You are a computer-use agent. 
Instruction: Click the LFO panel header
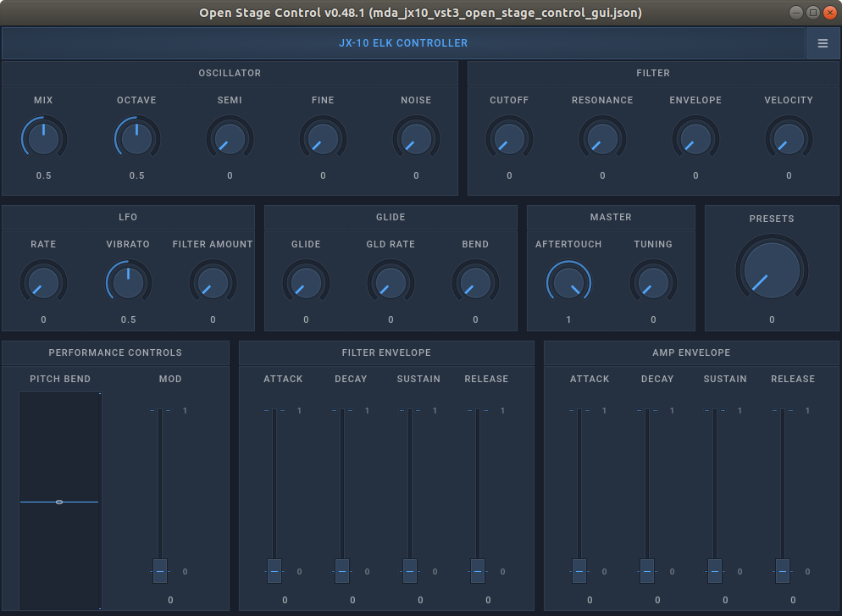point(128,217)
